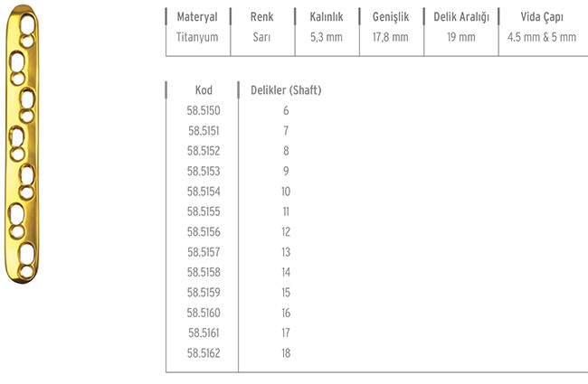Click the Vida Çapı header
The height and width of the screenshot is (384, 588).
(542, 17)
